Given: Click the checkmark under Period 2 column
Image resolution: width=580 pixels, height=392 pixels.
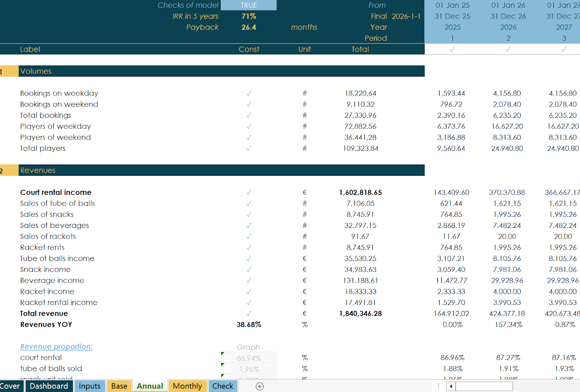Looking at the screenshot, I should click(x=508, y=49).
